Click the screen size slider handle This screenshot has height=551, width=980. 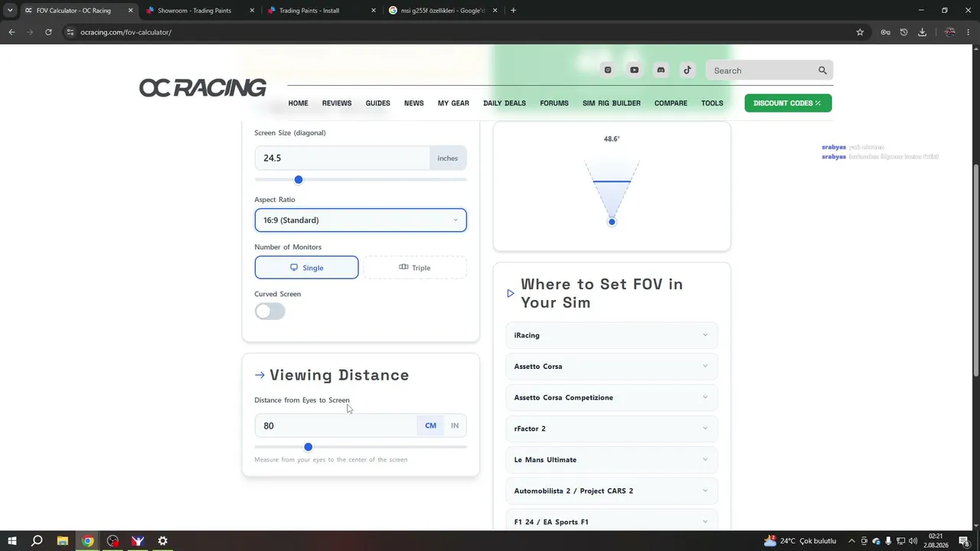pos(299,180)
